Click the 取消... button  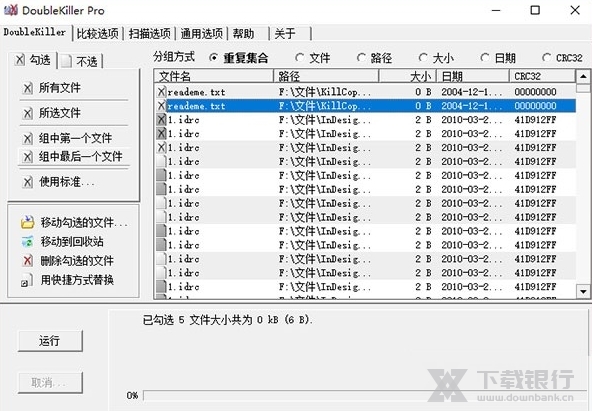tap(50, 383)
